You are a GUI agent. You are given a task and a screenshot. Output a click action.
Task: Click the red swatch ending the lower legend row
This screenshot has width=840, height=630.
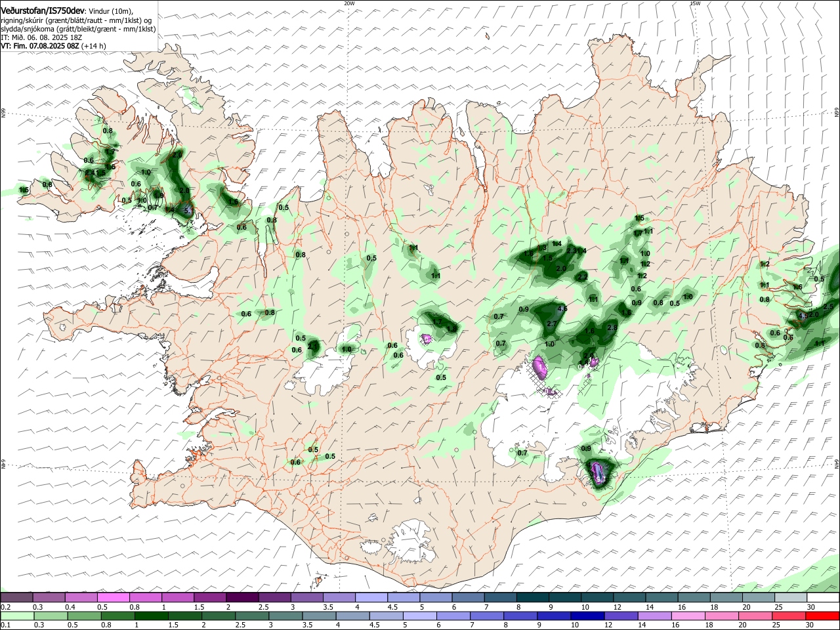[x=823, y=616]
